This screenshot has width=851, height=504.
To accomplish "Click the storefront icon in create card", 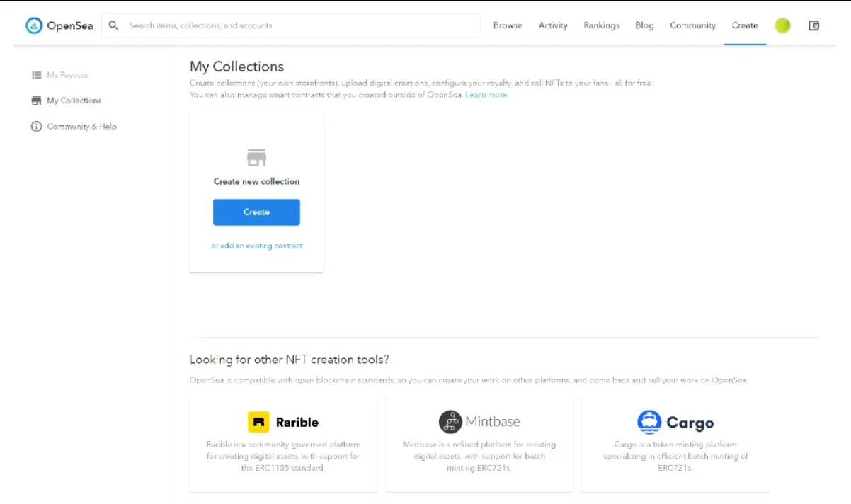I will click(x=256, y=157).
